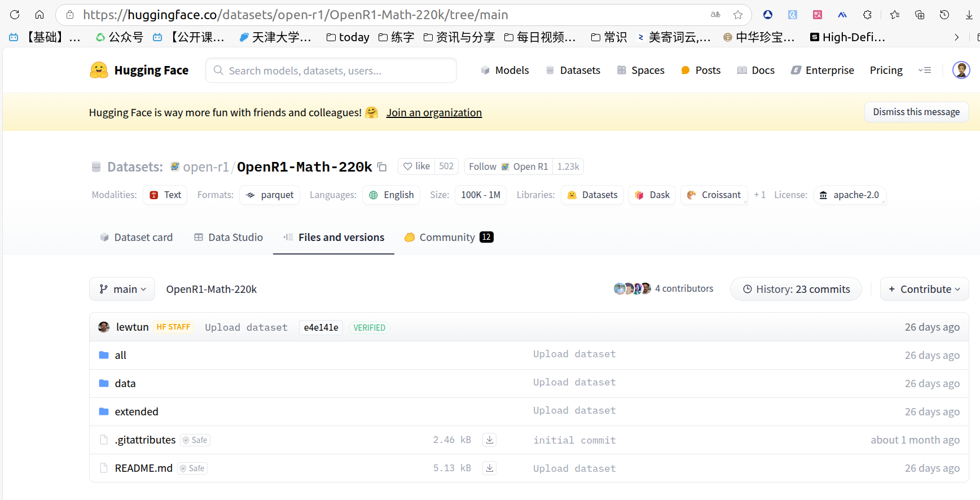Like the dataset with the heart button
The width and height of the screenshot is (980, 500).
coord(416,166)
